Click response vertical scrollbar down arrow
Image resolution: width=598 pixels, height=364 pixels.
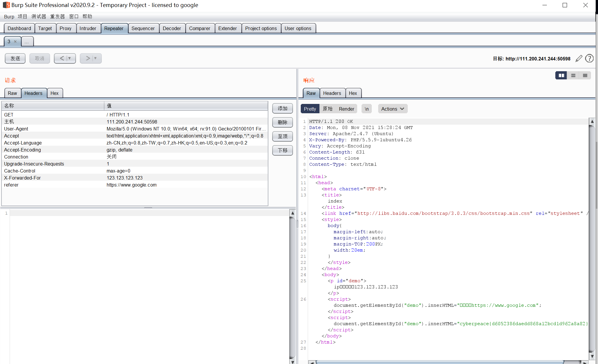(592, 356)
